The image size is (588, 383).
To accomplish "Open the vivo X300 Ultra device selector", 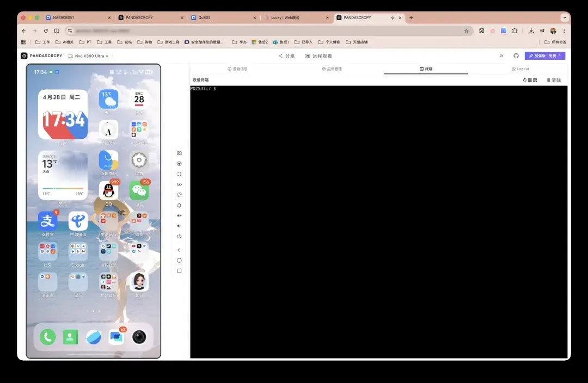I will click(91, 56).
